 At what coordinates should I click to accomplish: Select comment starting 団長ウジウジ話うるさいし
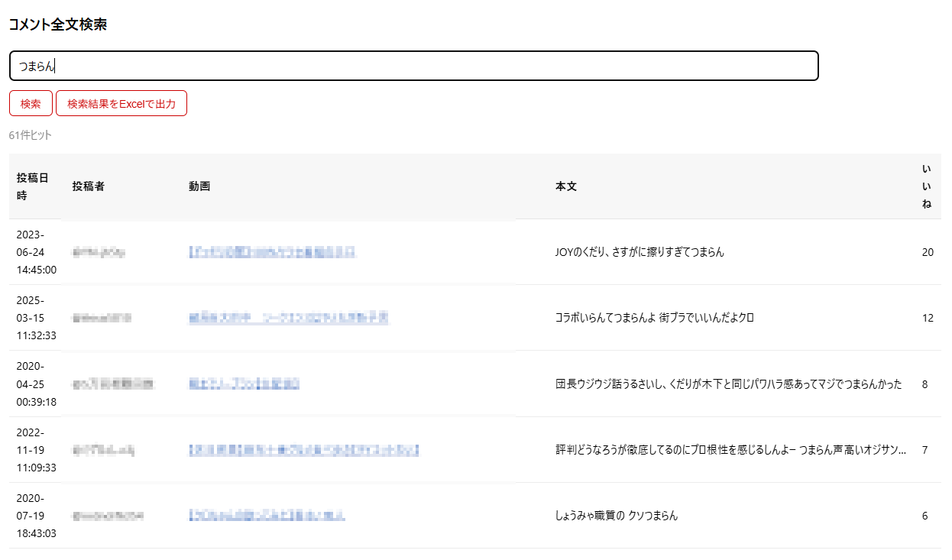tap(729, 384)
